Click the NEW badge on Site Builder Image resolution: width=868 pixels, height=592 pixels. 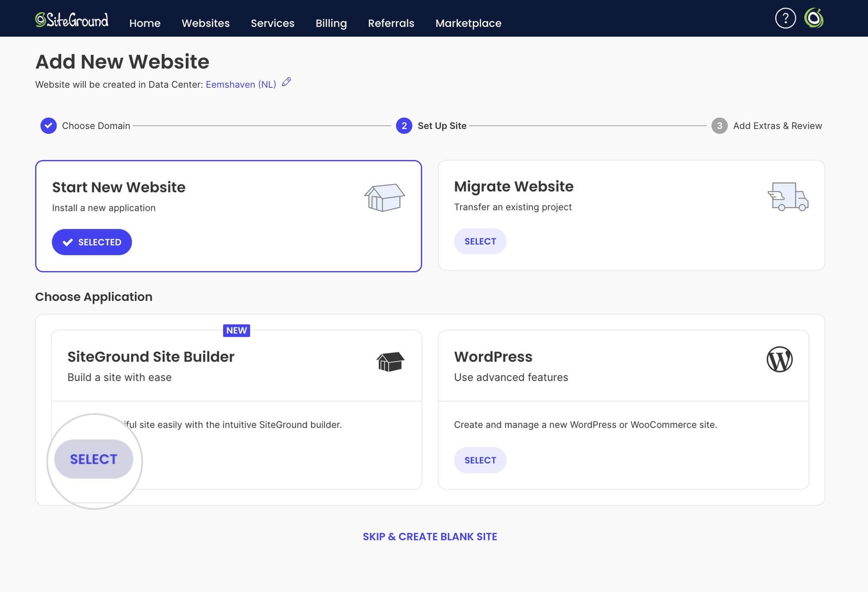237,331
